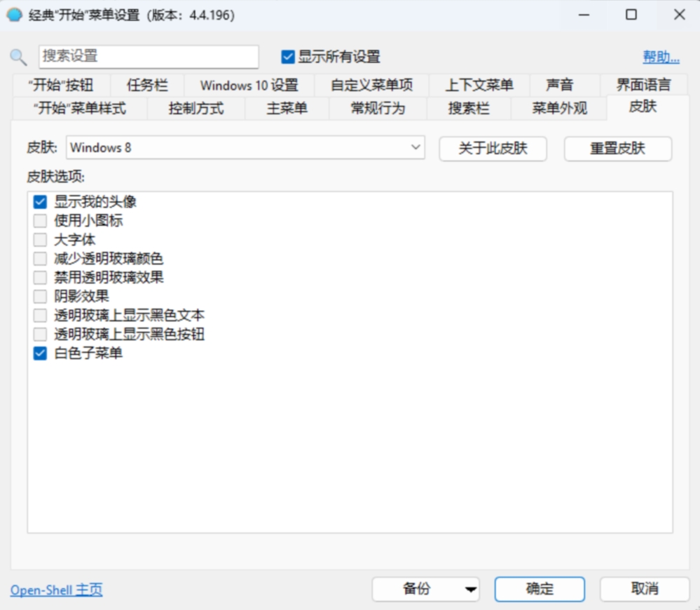Enable the 阴影效果 checkbox
The height and width of the screenshot is (610, 700).
point(40,297)
